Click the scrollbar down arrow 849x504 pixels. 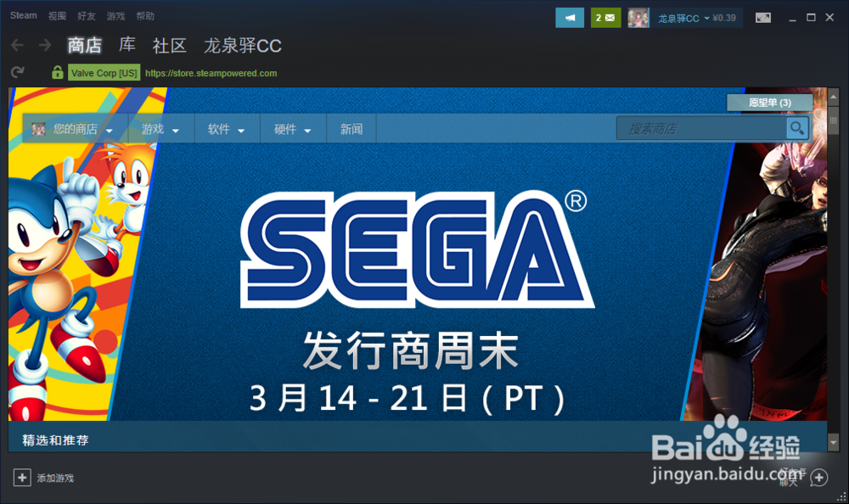pyautogui.click(x=834, y=443)
